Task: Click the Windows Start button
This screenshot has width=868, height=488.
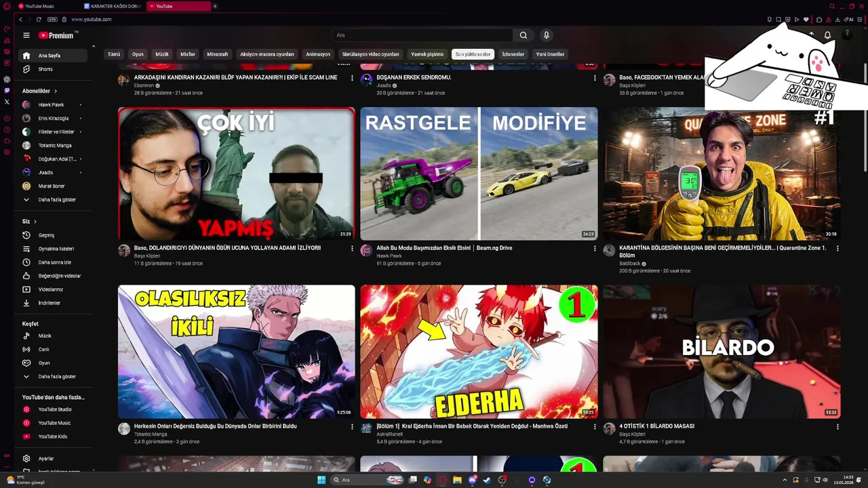Action: coord(321,480)
